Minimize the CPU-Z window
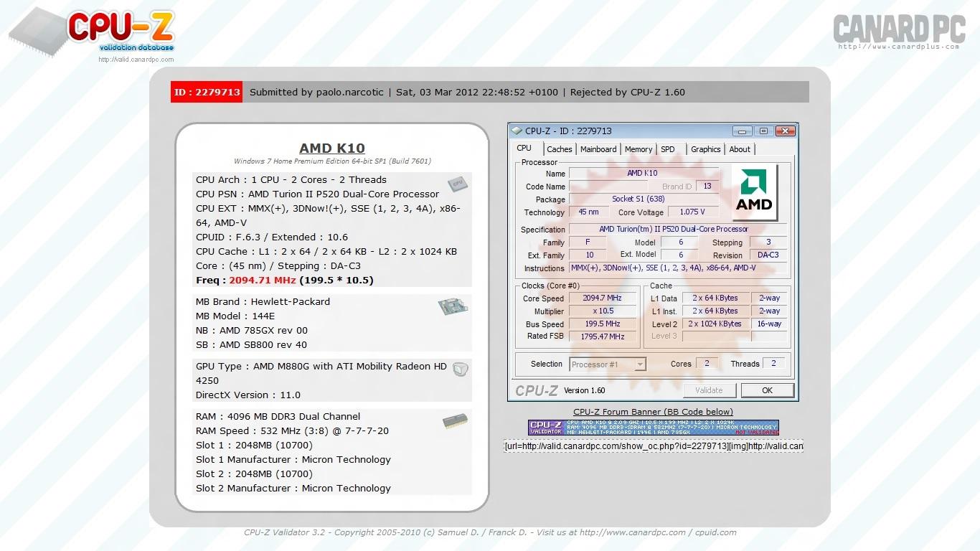Viewport: 980px width, 551px height. coord(743,131)
